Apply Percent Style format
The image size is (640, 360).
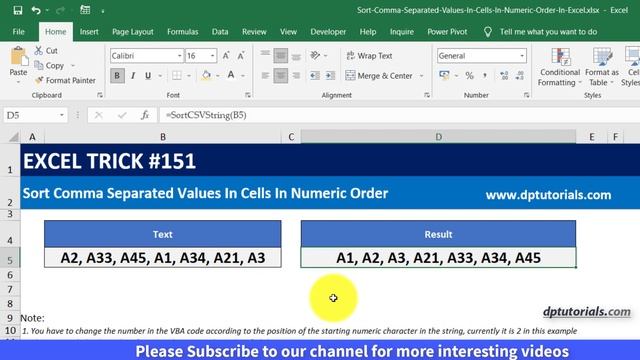click(469, 76)
